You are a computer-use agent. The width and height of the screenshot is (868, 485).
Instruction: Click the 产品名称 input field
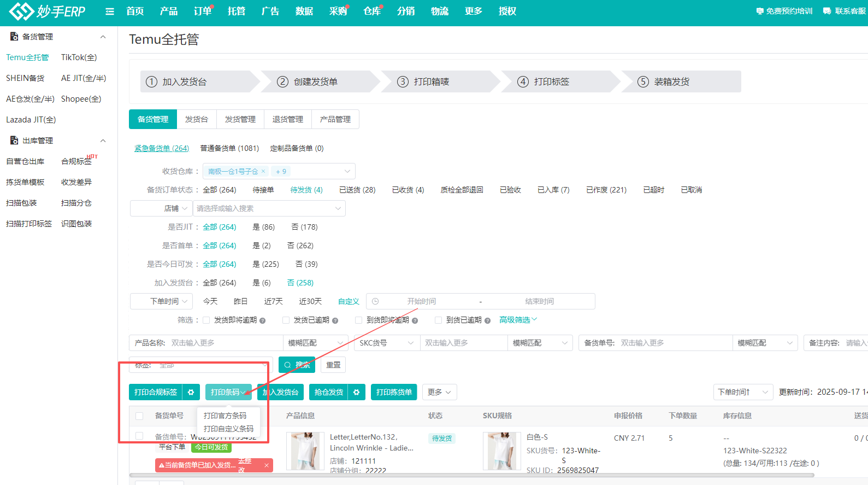coord(224,343)
